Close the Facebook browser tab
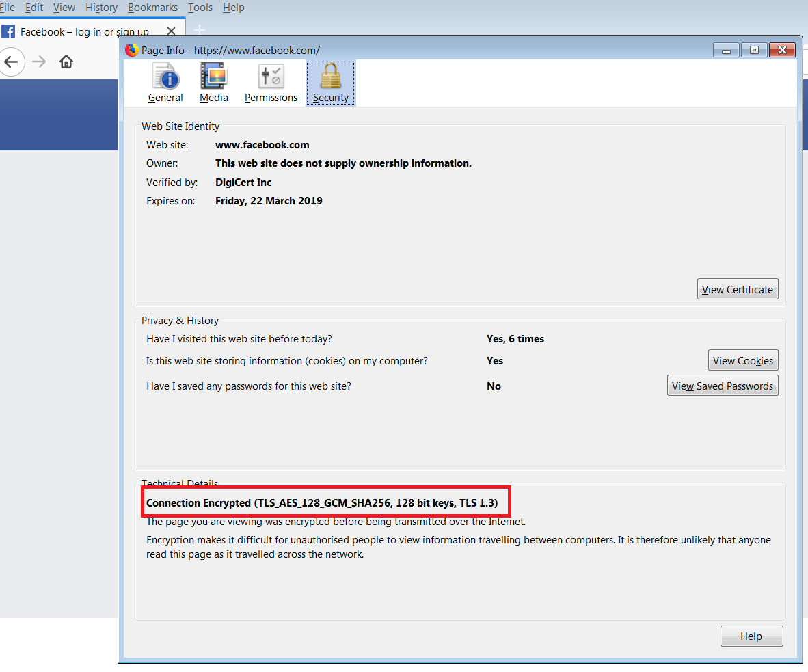The image size is (808, 672). pos(171,31)
